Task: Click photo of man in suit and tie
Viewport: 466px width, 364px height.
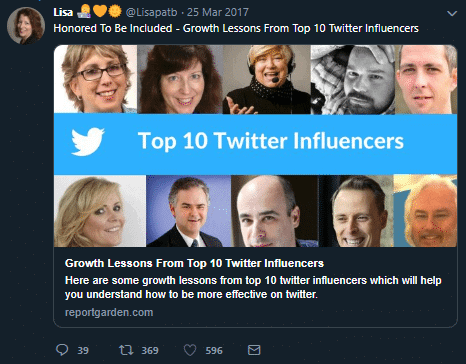Action: tap(188, 211)
